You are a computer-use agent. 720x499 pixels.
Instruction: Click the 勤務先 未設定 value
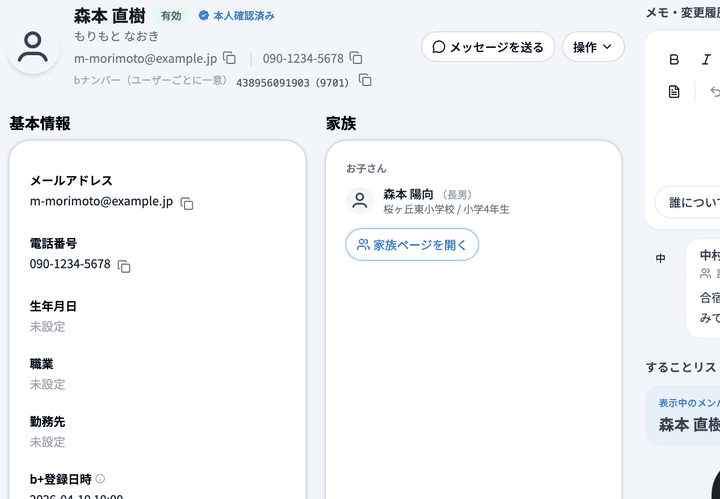[x=48, y=442]
